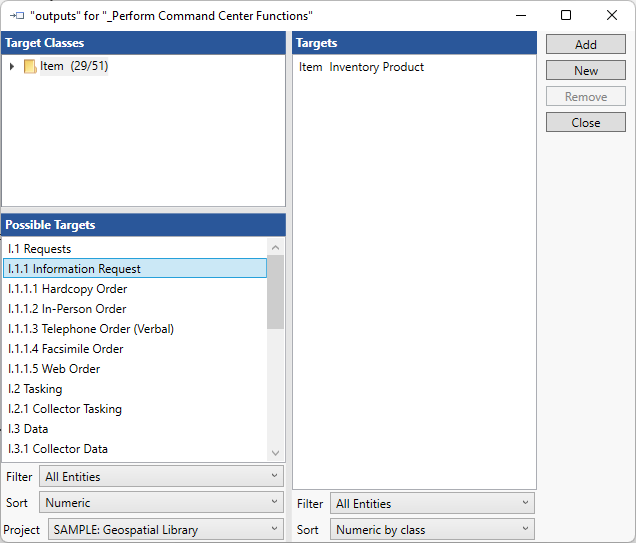Screen dimensions: 636x543
Task: Click the dialog icon in title bar
Action: tap(16, 16)
